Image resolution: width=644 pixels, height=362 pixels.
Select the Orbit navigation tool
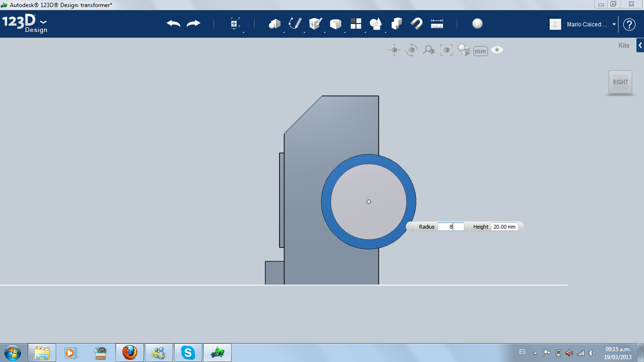[412, 50]
